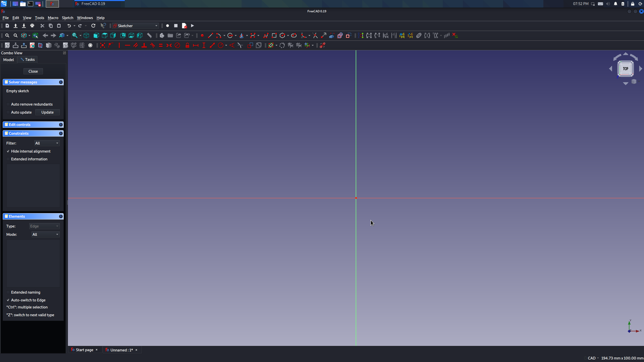644x362 pixels.
Task: Click the measure distance ruler icon
Action: coord(149,35)
